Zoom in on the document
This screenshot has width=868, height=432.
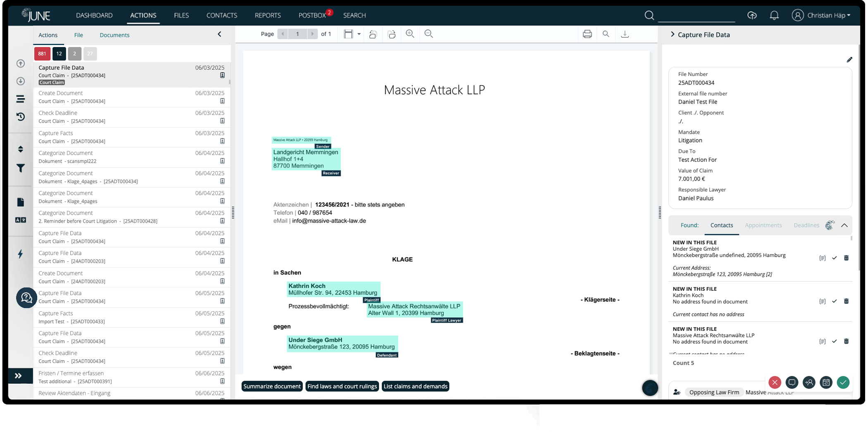[410, 34]
